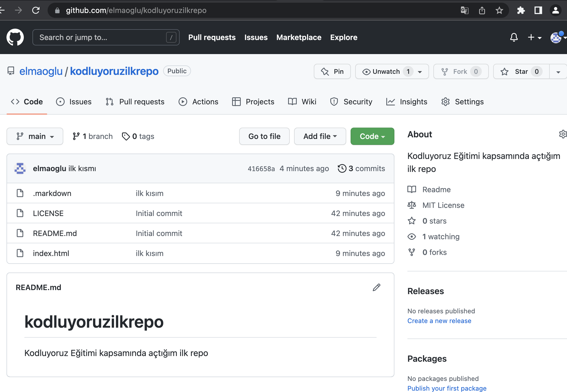Open the main branch selector dropdown
The image size is (567, 392).
(35, 136)
